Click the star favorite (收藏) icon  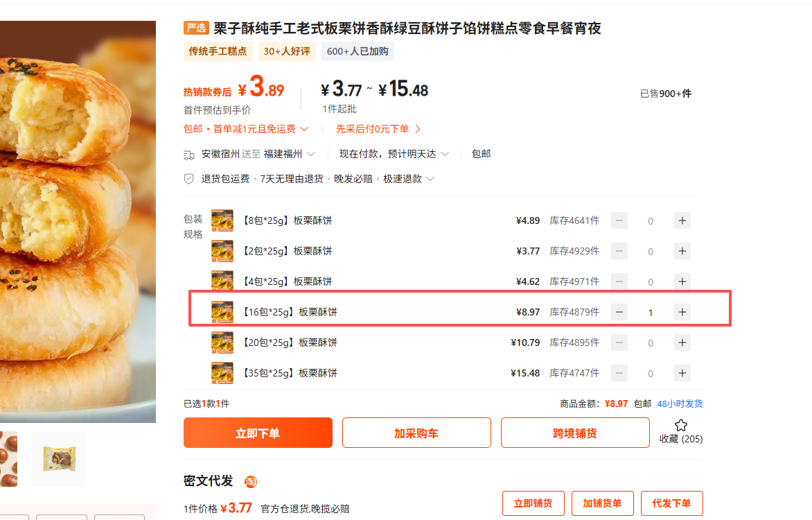point(680,425)
